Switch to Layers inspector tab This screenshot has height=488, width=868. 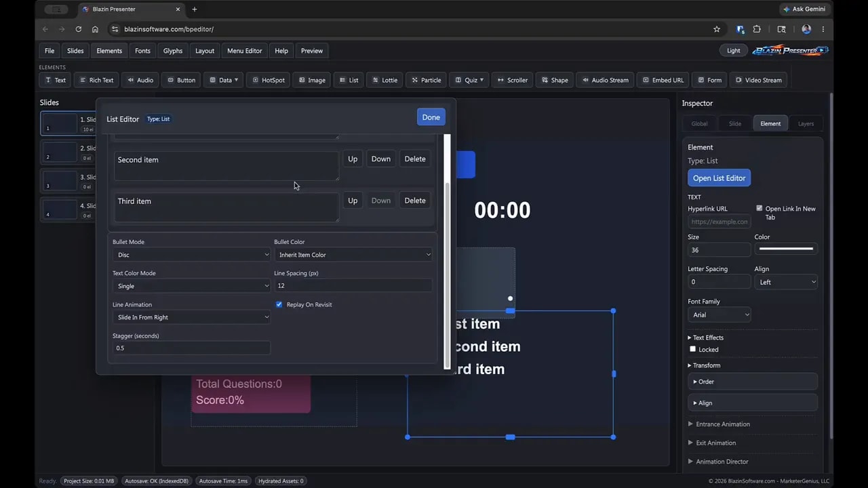point(806,123)
